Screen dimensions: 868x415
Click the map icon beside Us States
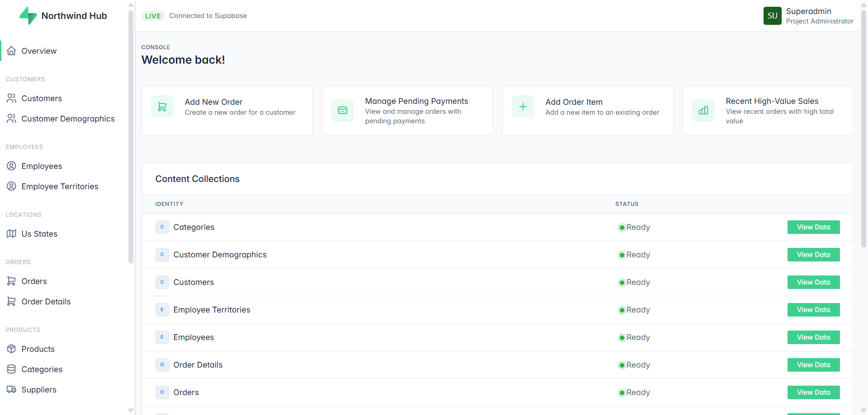(x=11, y=234)
